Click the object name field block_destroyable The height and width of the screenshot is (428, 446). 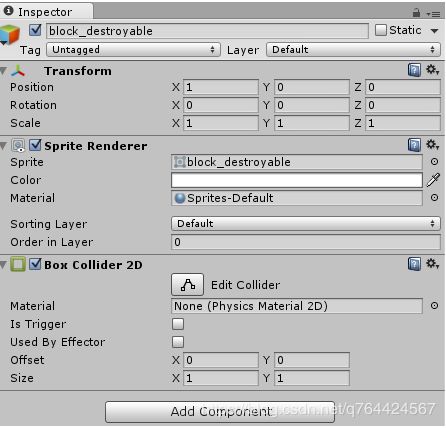207,31
